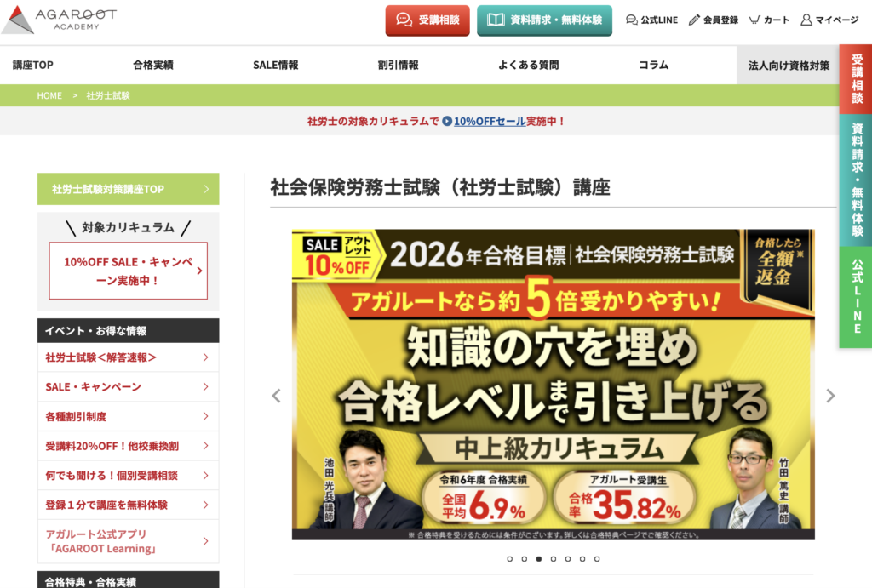This screenshot has height=588, width=872.
Task: Click the Agaroot Academy logo
Action: coord(60,20)
